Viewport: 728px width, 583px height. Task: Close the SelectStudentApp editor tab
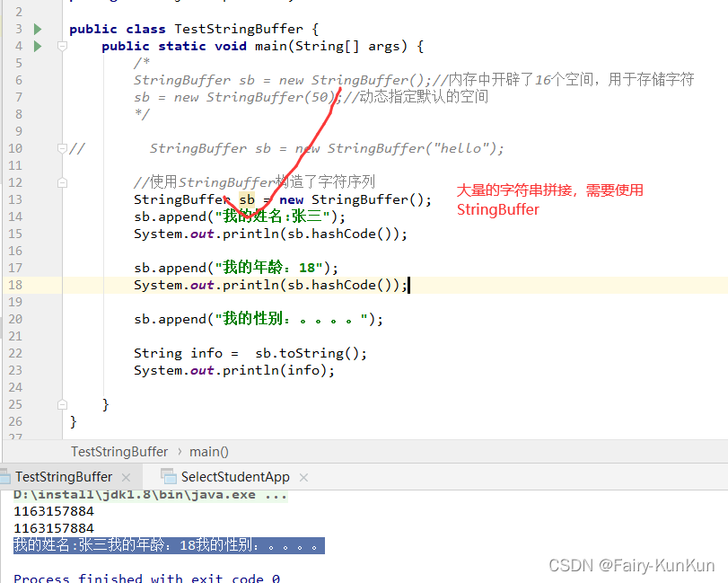[303, 478]
